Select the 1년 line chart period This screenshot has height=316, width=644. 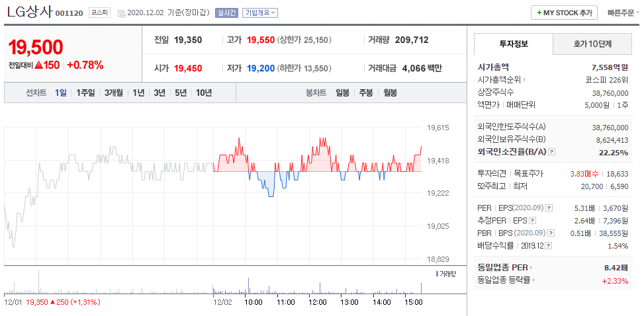138,93
